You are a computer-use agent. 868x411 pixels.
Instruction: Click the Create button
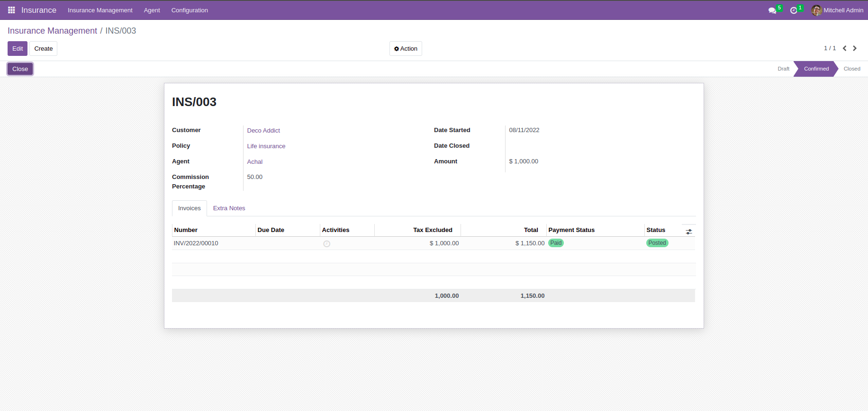(x=44, y=49)
